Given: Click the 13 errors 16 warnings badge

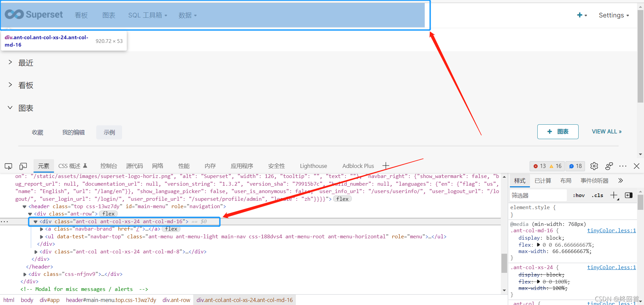Looking at the screenshot, I should pos(547,166).
